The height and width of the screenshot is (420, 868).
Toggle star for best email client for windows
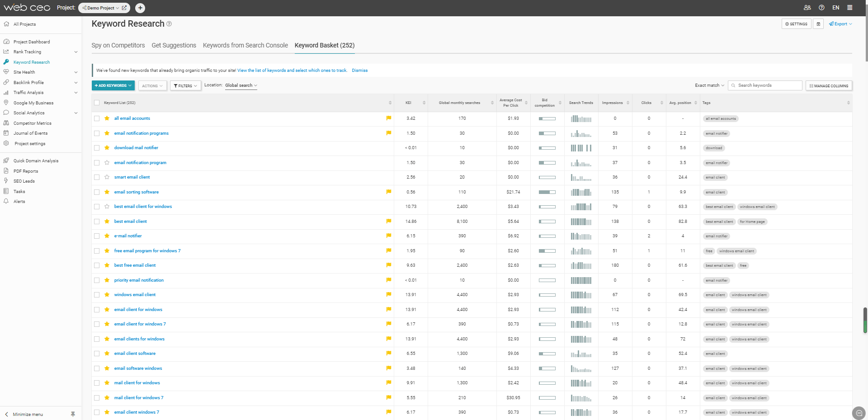tap(107, 207)
